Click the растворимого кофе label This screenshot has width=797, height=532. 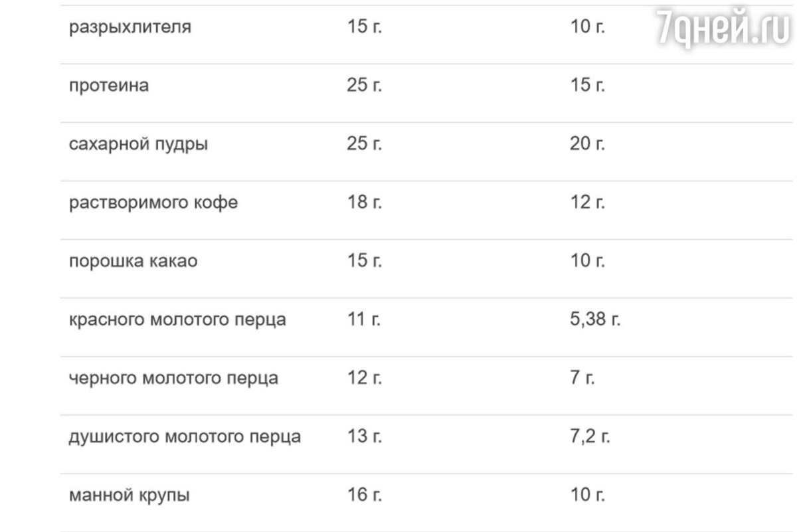(x=153, y=203)
